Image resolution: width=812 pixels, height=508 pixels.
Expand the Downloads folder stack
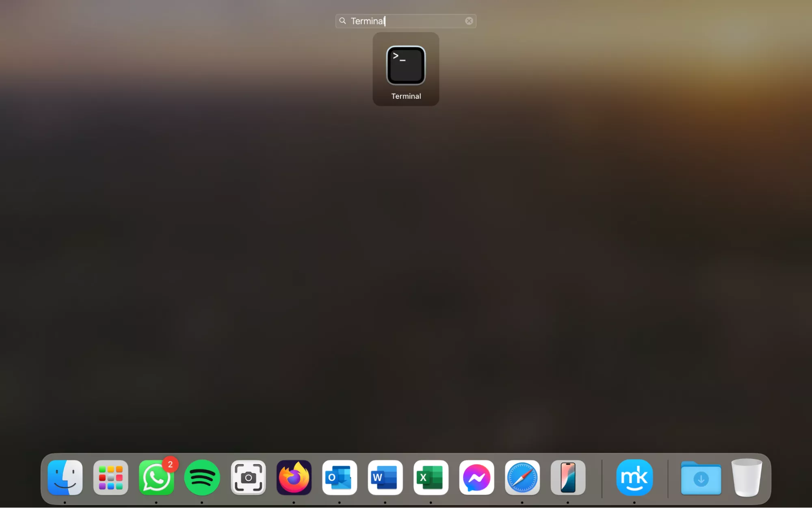[701, 478]
